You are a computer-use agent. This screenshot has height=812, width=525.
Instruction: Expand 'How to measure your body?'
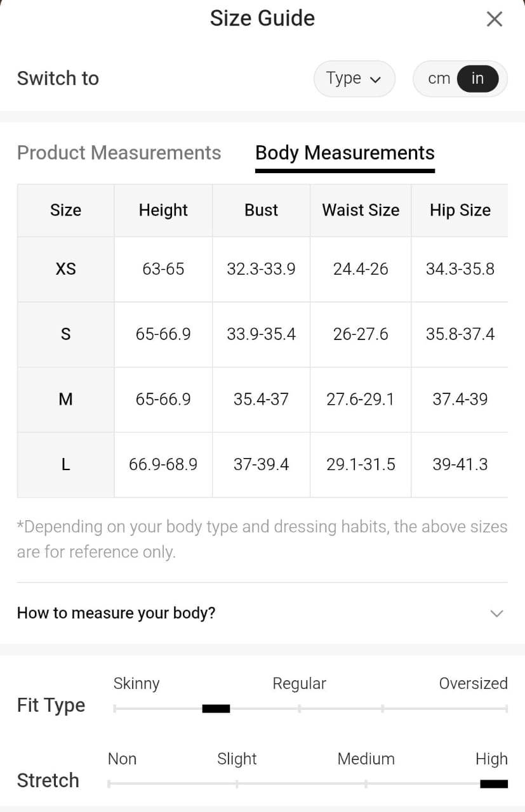click(x=116, y=613)
